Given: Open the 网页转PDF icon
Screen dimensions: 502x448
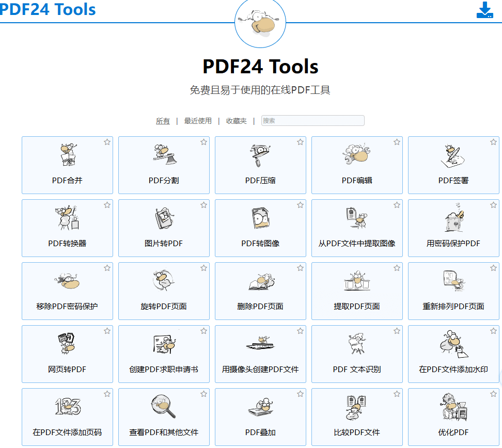Looking at the screenshot, I should (67, 343).
